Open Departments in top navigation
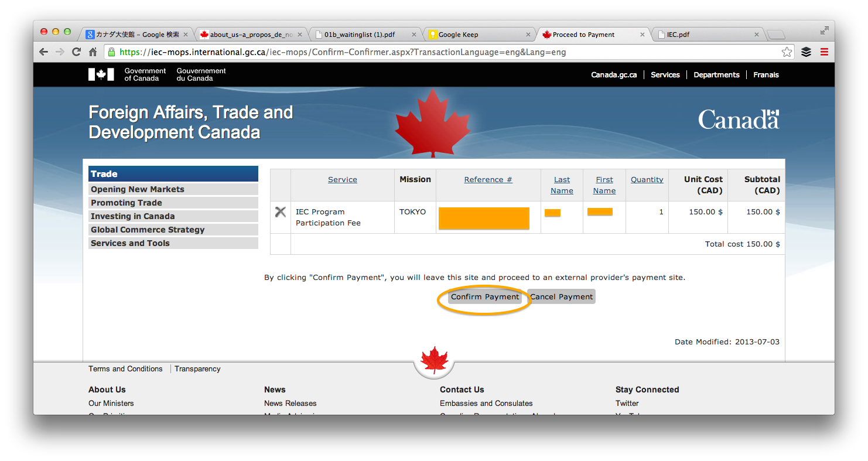Image resolution: width=868 pixels, height=461 pixels. (716, 75)
